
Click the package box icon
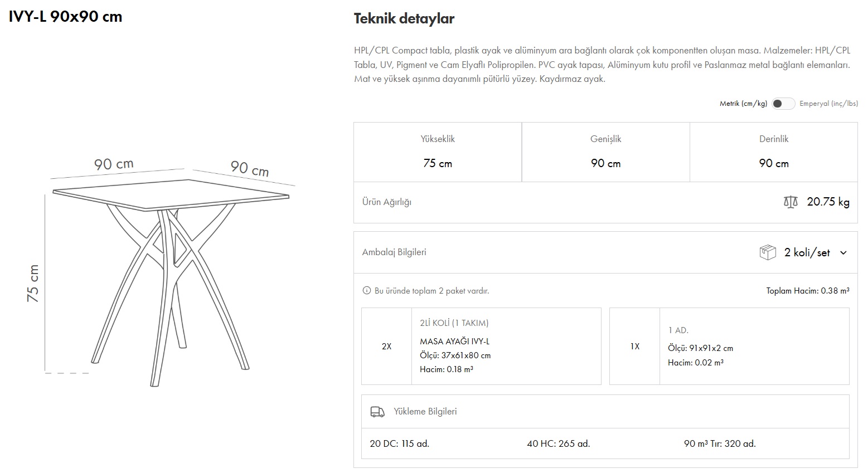coord(768,252)
